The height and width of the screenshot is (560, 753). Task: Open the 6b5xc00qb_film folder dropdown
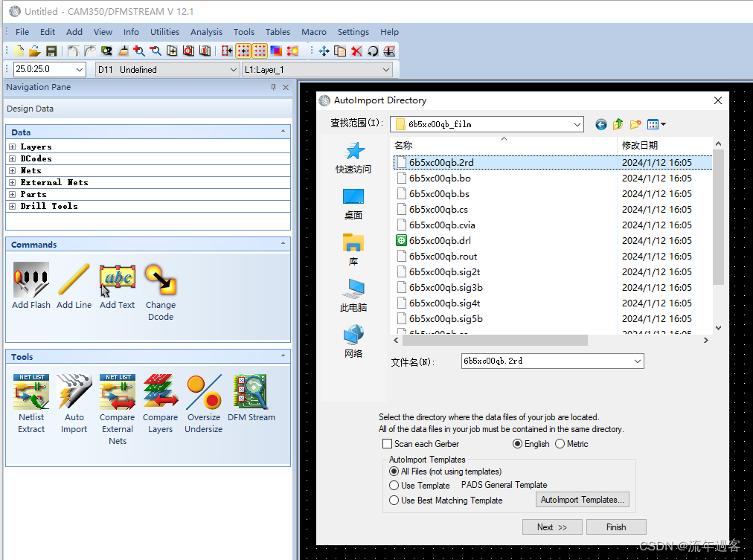[577, 125]
